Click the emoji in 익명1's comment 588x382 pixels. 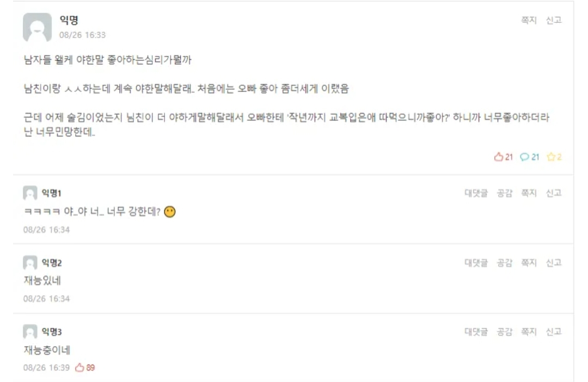170,212
